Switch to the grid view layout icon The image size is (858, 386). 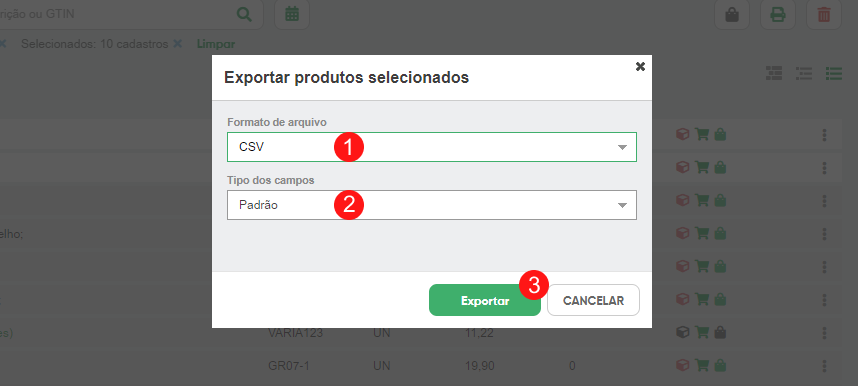[774, 73]
